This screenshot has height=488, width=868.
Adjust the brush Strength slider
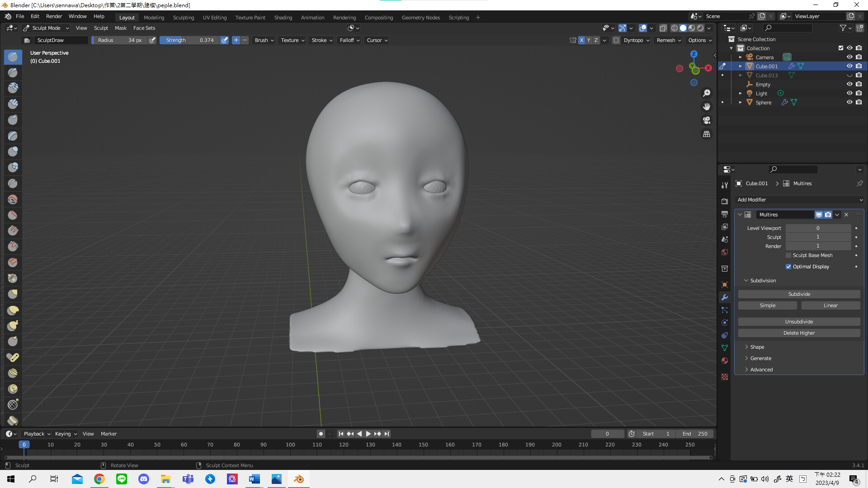(190, 40)
